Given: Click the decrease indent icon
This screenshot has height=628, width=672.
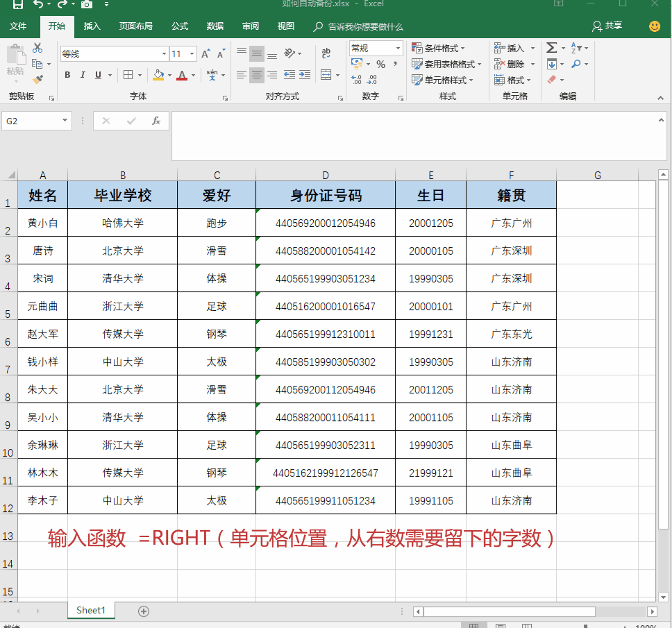Looking at the screenshot, I should tap(289, 75).
